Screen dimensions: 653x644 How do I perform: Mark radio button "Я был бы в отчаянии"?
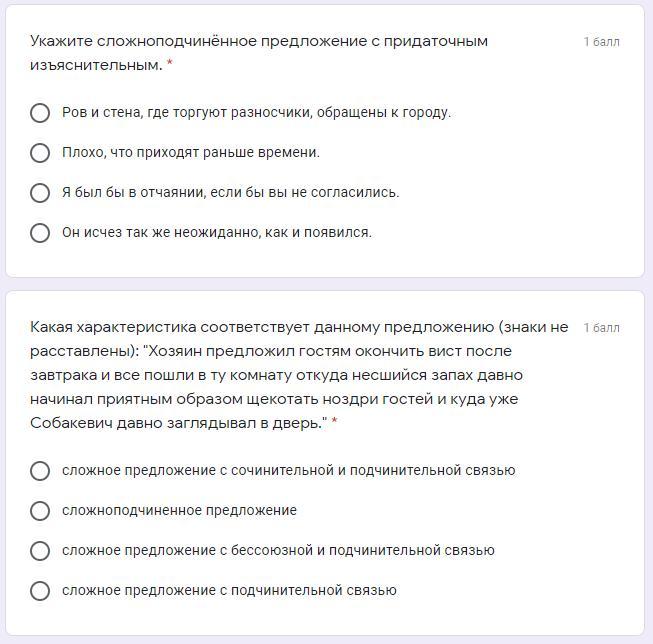(x=40, y=193)
